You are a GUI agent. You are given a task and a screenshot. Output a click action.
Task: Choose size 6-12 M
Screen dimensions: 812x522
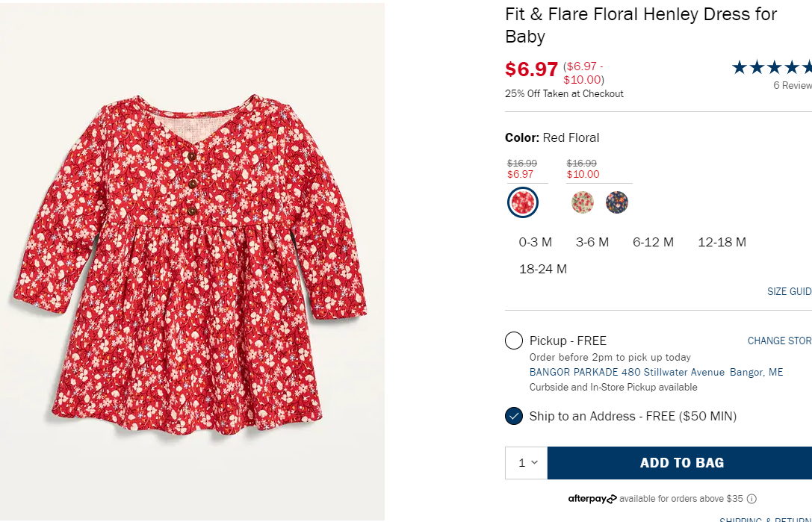click(653, 242)
